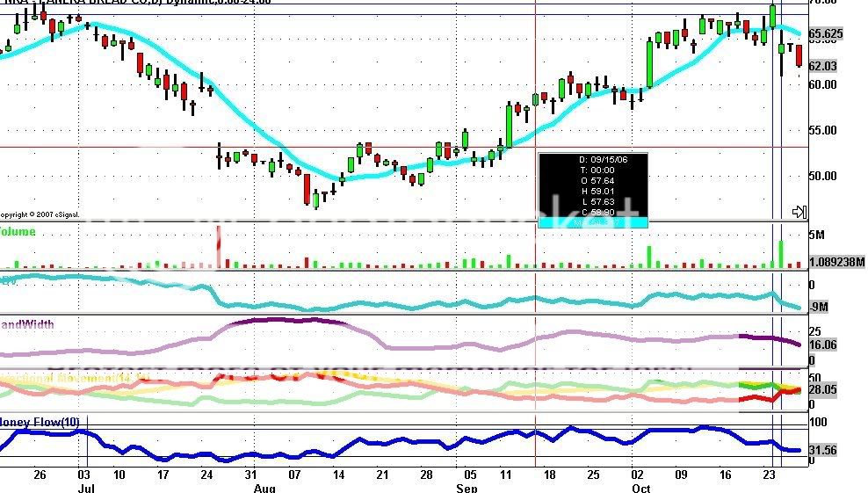This screenshot has height=493, width=868.
Task: Click the 14 date label on time axis
Action: click(x=338, y=475)
